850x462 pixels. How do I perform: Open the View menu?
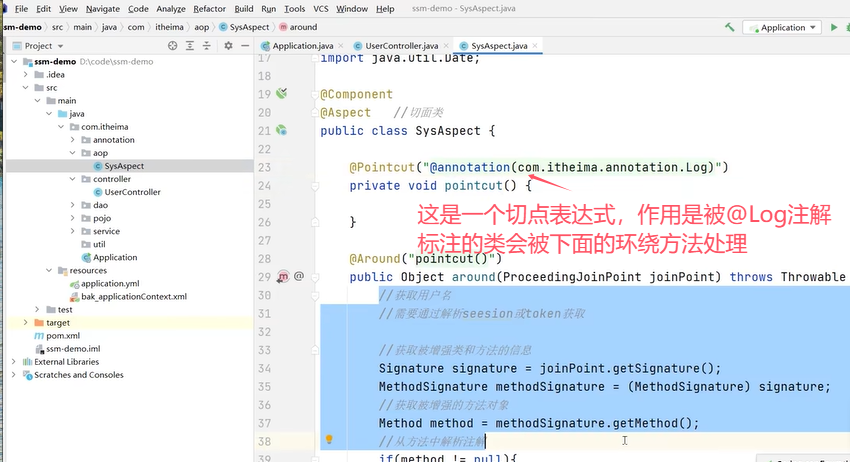(68, 9)
